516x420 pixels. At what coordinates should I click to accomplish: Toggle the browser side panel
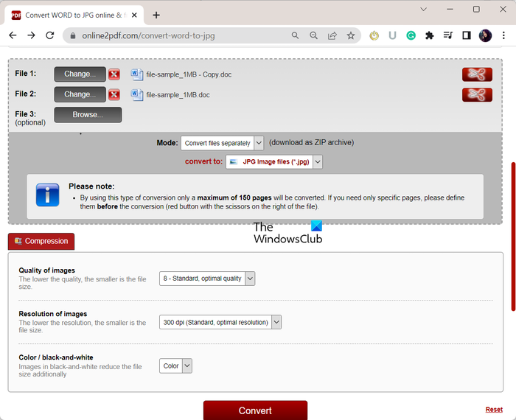click(x=467, y=35)
